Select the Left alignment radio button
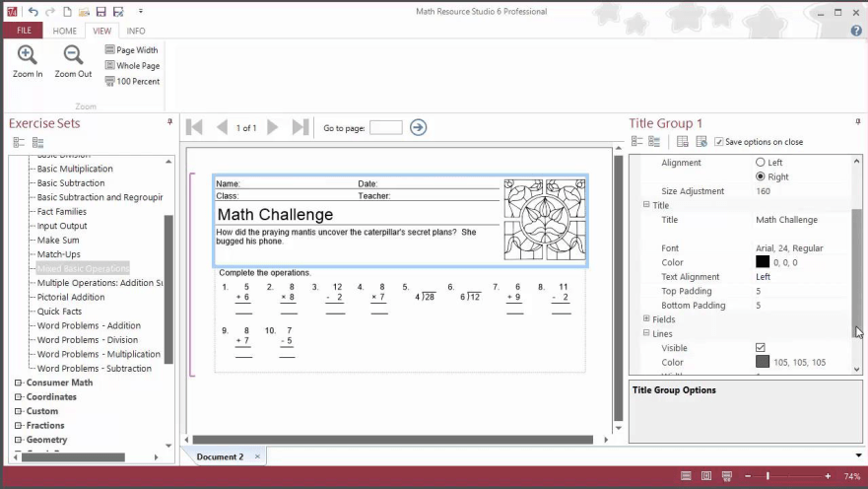Viewport: 868px width, 489px height. pos(761,163)
